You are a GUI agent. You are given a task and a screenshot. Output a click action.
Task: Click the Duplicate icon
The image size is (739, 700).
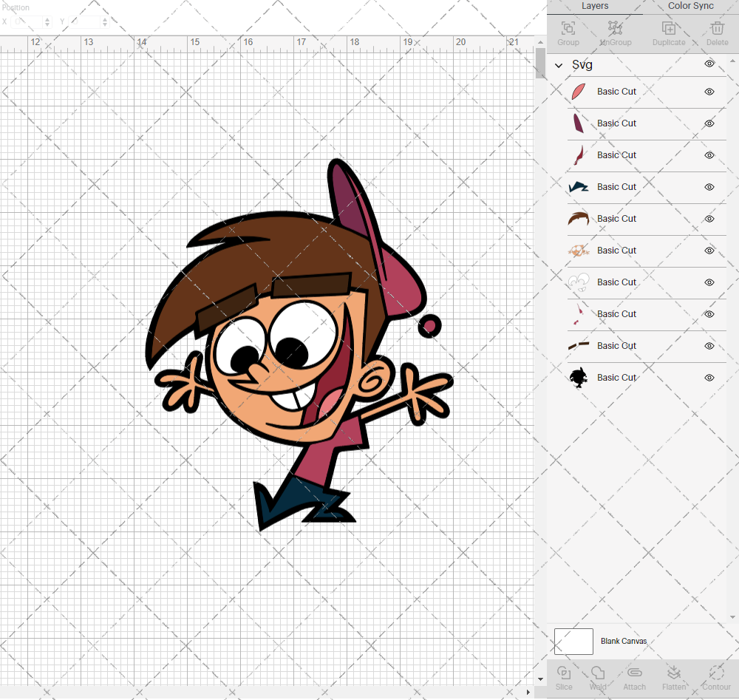point(668,28)
